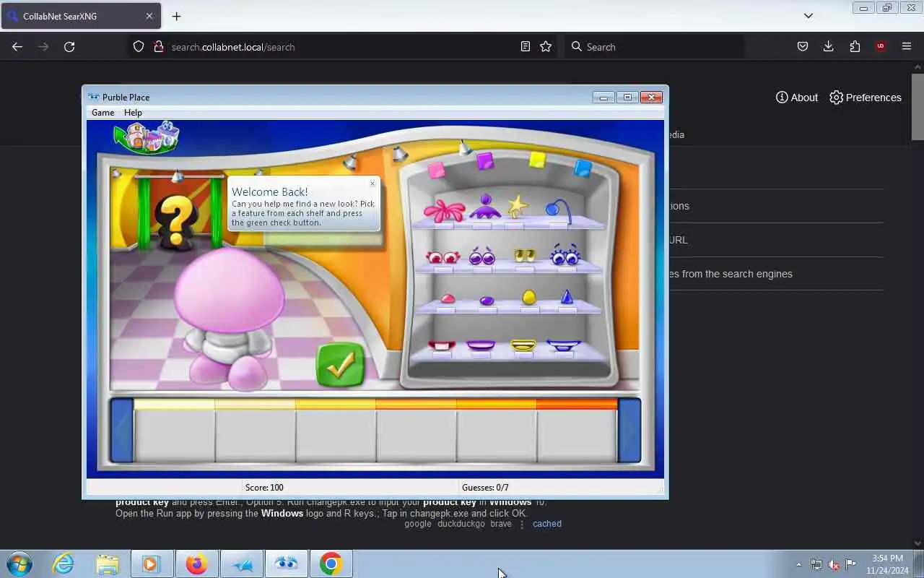This screenshot has height=578, width=924.
Task: Open Windows Explorer folder in taskbar
Action: [108, 564]
